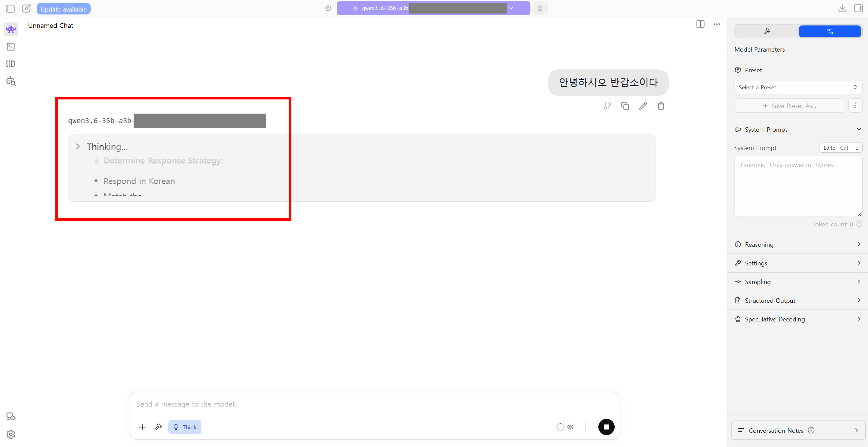The width and height of the screenshot is (868, 447).
Task: Toggle the right sidebar panel icon
Action: 858,8
